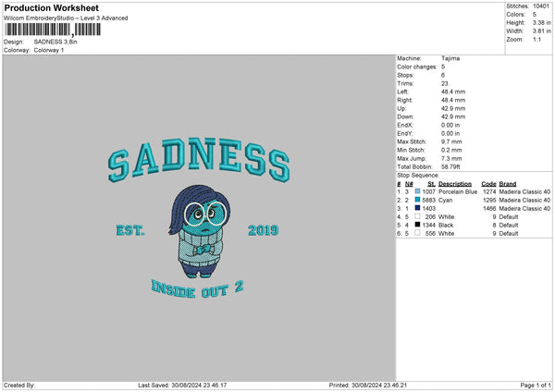
Task: Click the Porcelain Blue thread color swatch
Action: point(418,191)
